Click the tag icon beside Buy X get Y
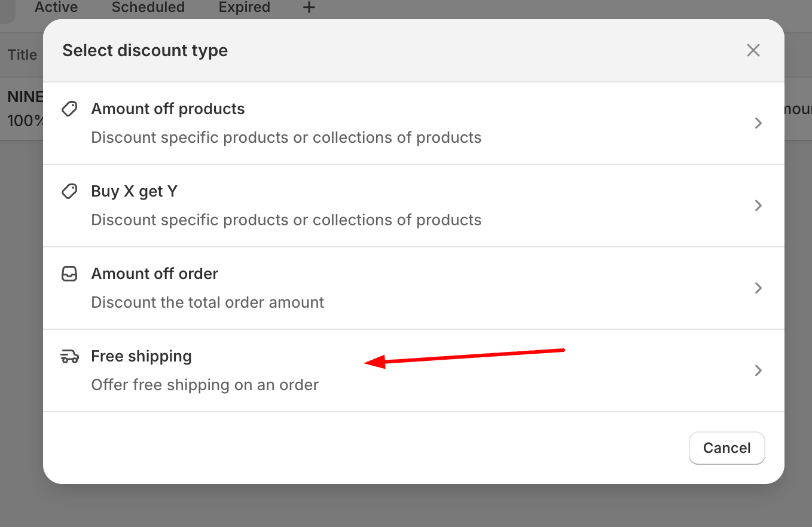Viewport: 812px width, 527px height. click(69, 192)
